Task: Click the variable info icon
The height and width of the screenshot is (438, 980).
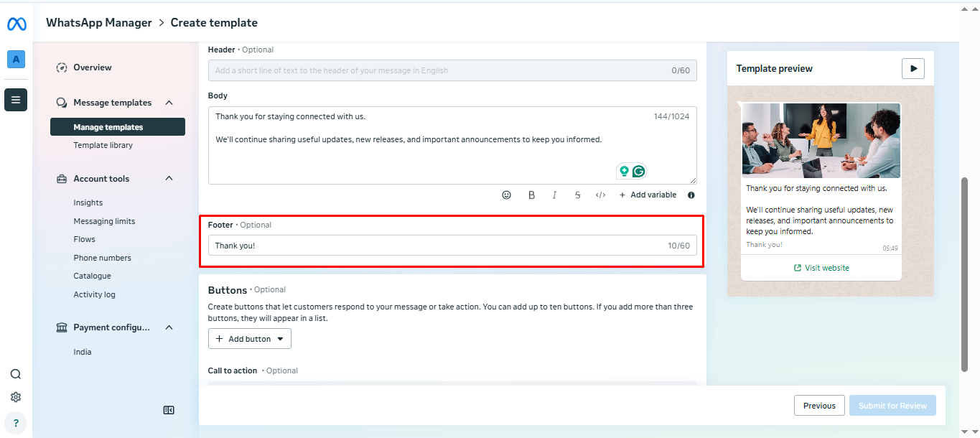Action: [x=691, y=195]
